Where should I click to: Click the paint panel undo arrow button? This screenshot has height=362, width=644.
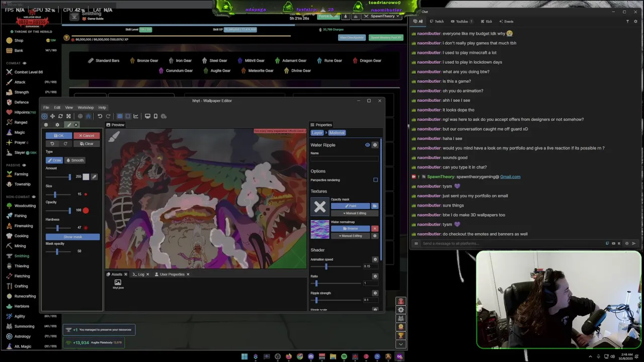[52, 144]
